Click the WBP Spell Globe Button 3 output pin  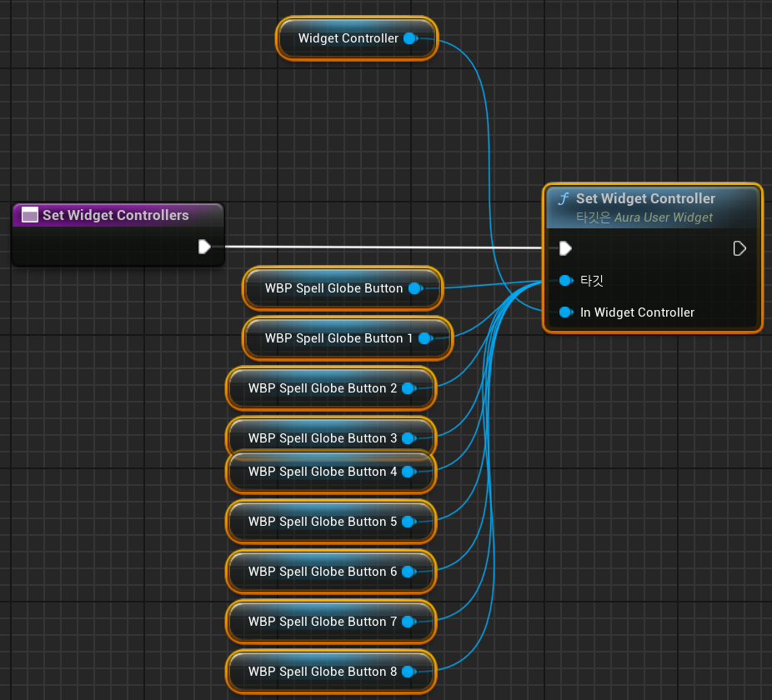409,438
